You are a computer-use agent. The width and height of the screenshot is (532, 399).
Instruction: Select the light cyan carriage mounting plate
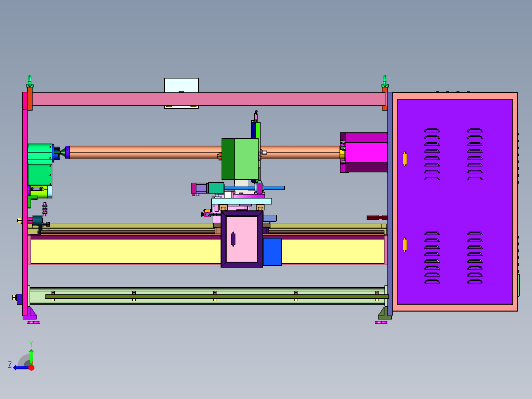coord(242,201)
